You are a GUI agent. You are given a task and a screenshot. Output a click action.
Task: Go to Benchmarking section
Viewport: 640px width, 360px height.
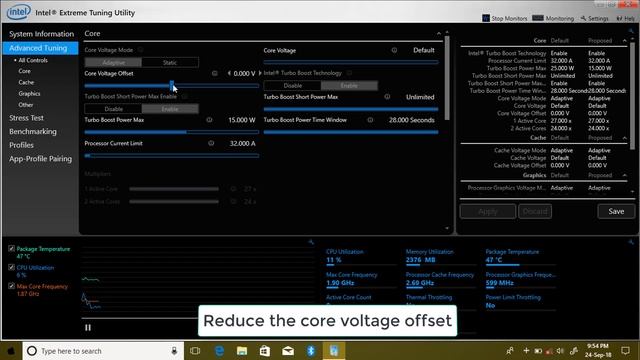click(33, 131)
